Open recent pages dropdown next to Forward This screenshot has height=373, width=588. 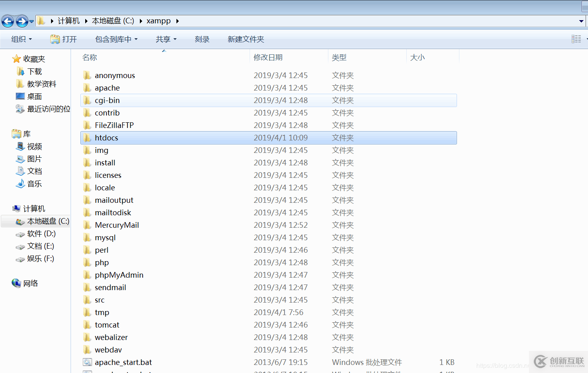tap(32, 21)
